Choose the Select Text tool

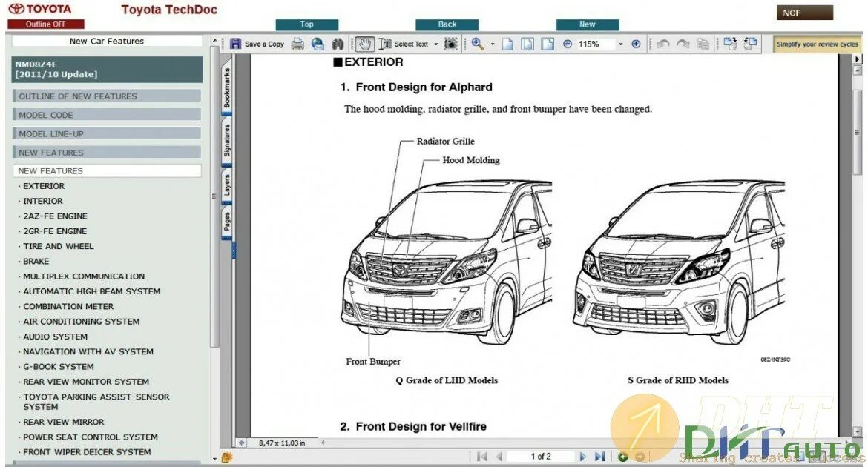click(x=404, y=44)
